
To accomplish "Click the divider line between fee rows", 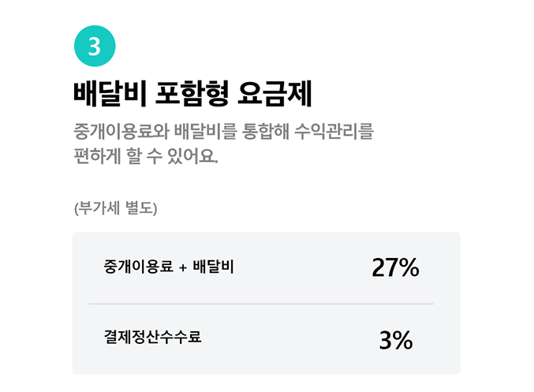I will (x=261, y=303).
